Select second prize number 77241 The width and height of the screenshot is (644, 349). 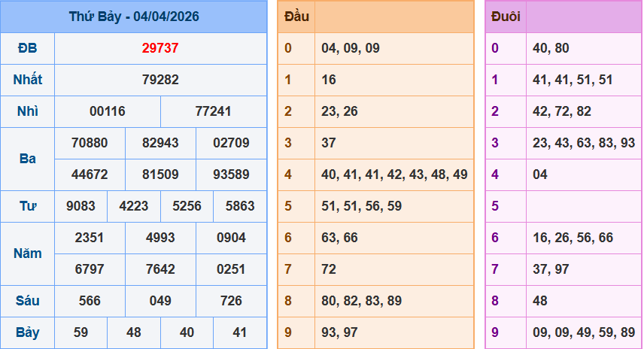pos(213,111)
